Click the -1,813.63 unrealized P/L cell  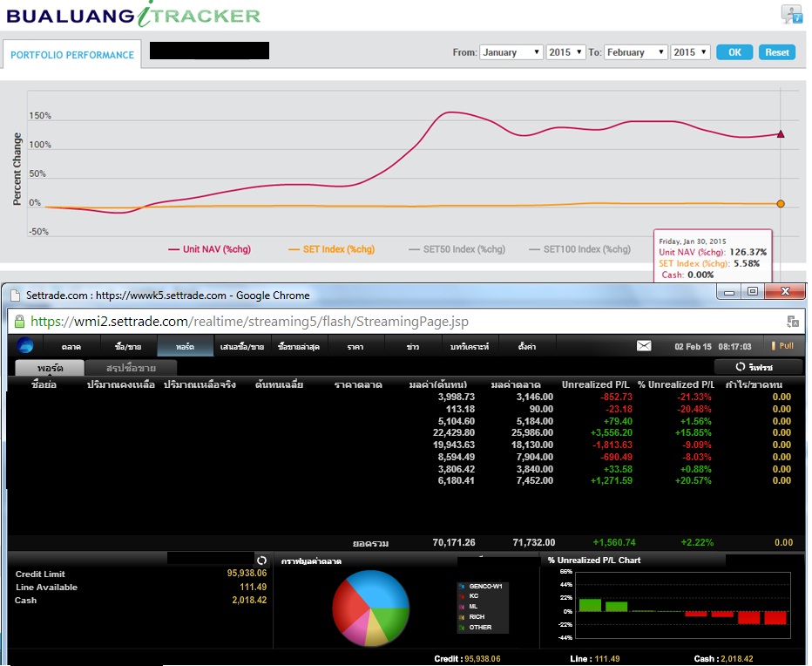(611, 445)
